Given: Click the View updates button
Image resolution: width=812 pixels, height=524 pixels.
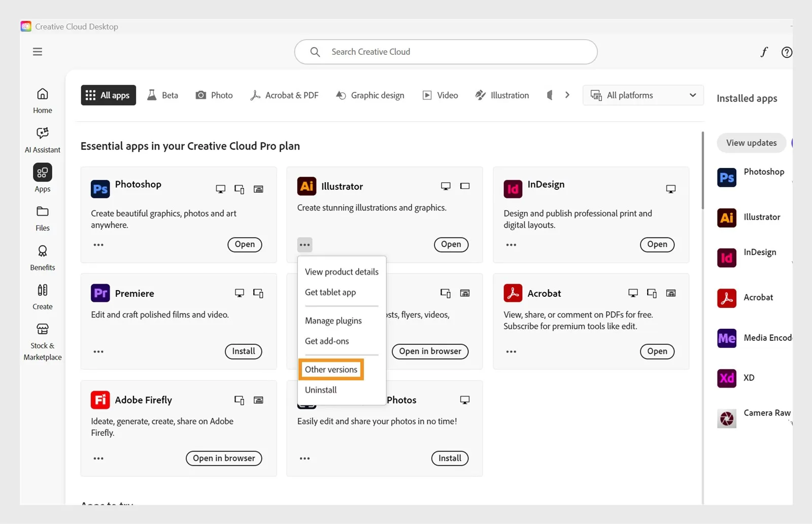Looking at the screenshot, I should point(751,143).
